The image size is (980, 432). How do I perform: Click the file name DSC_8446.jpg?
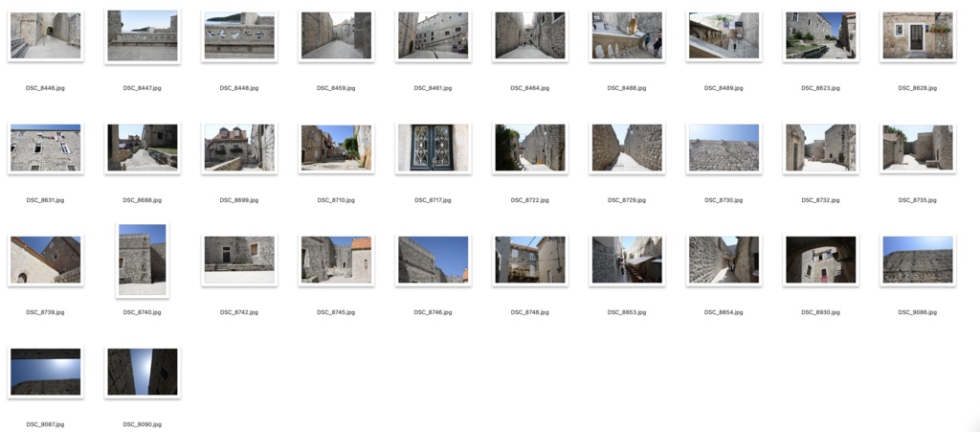click(x=45, y=88)
